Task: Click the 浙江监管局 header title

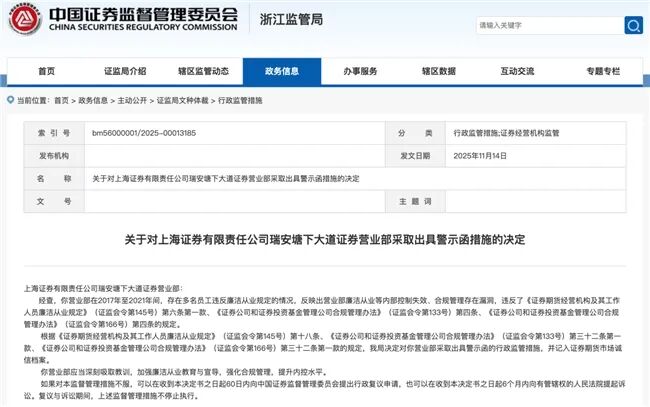Action: click(x=291, y=19)
